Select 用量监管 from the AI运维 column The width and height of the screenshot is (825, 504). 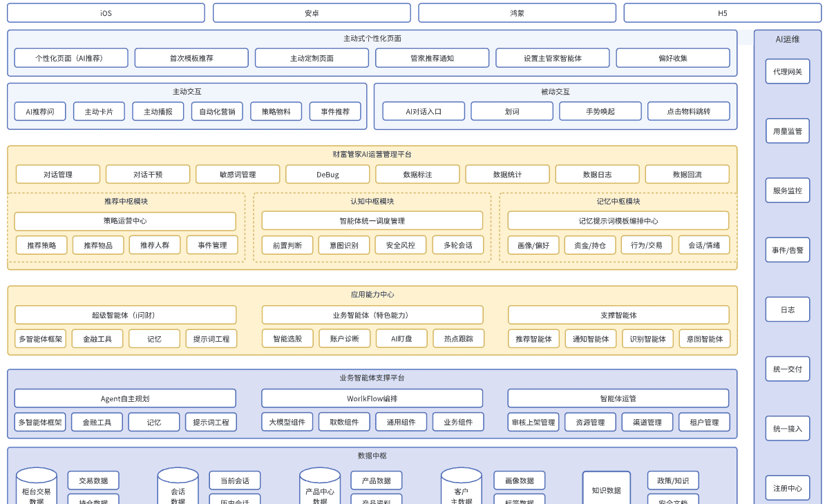[x=787, y=130]
